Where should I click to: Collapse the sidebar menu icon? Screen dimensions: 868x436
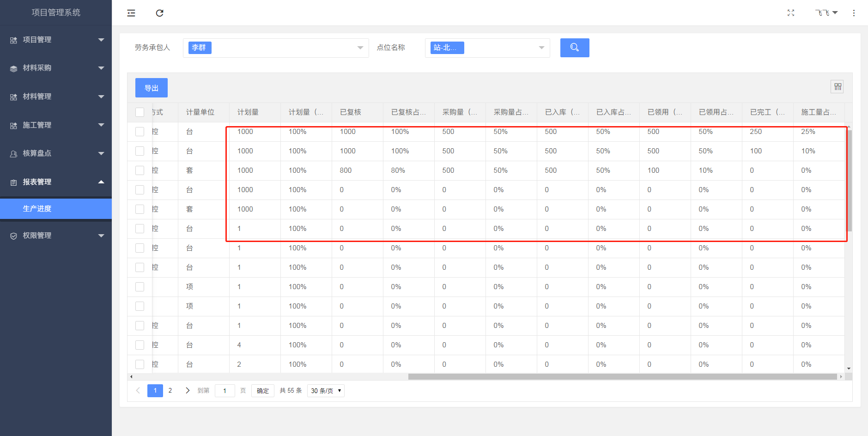[x=131, y=13]
